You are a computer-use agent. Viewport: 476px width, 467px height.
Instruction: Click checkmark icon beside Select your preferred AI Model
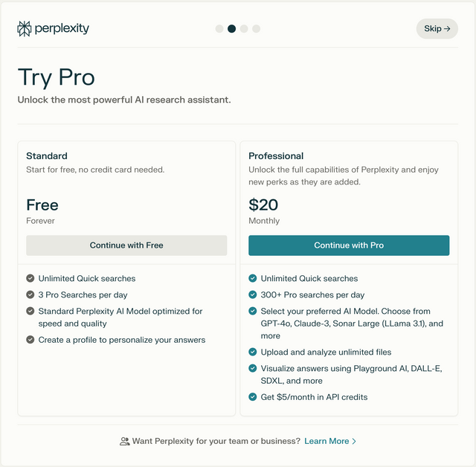253,311
